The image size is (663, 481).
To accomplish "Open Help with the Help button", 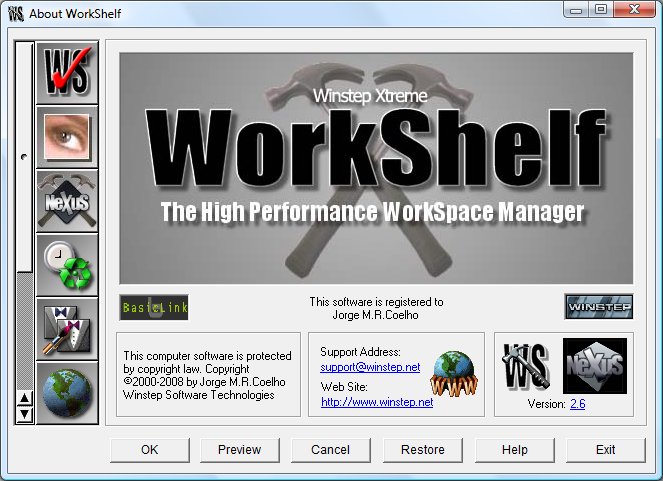I will pos(514,450).
